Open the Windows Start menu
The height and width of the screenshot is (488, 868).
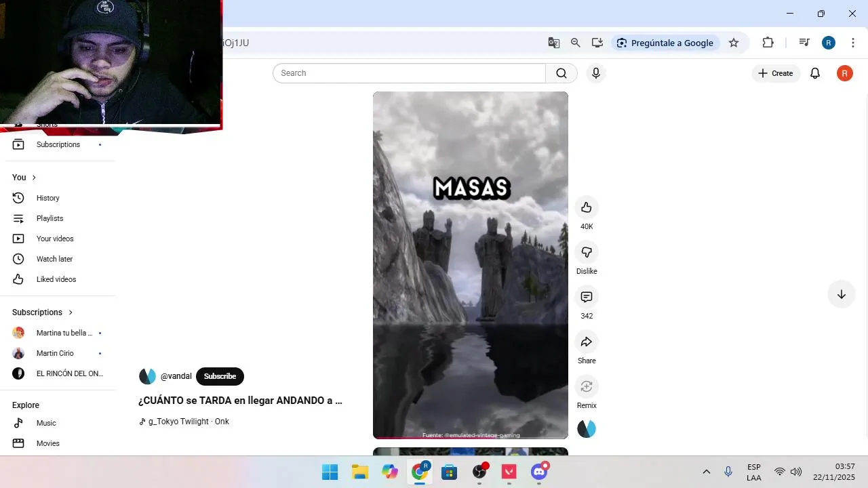coord(330,472)
